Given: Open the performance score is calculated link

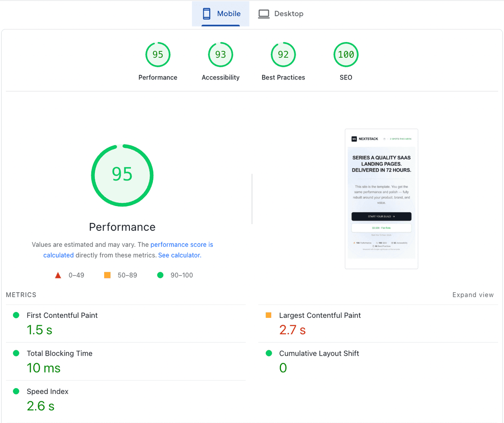Looking at the screenshot, I should pos(182,244).
